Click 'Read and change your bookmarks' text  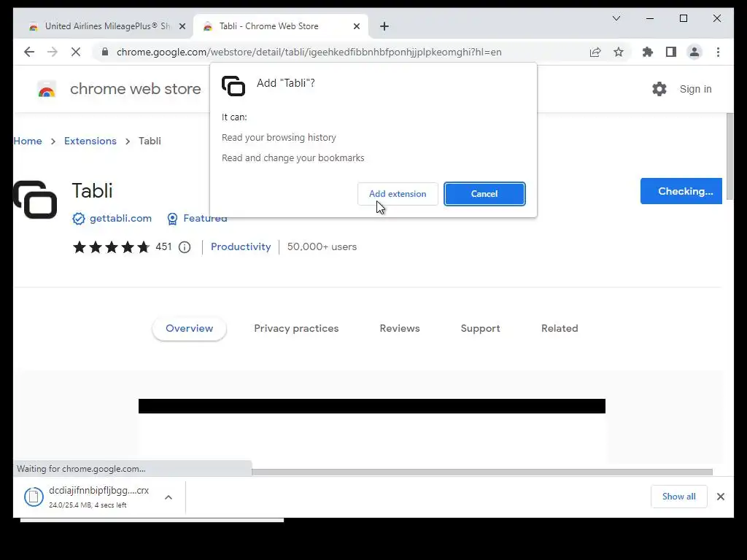click(x=293, y=158)
